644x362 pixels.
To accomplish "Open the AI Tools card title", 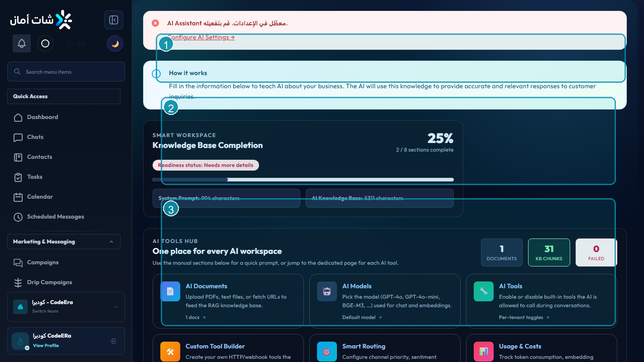I will [x=511, y=286].
